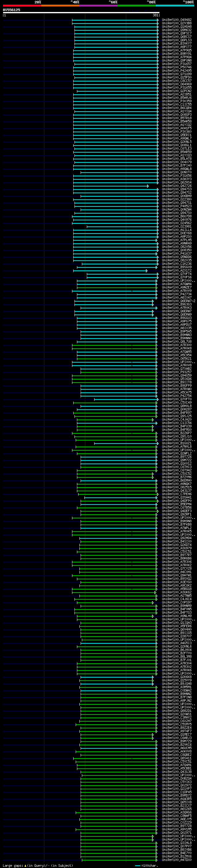Viewport: 197px width, 868px height.
Task: Click the orange ~40% identity legend segment
Action: (60, 6)
